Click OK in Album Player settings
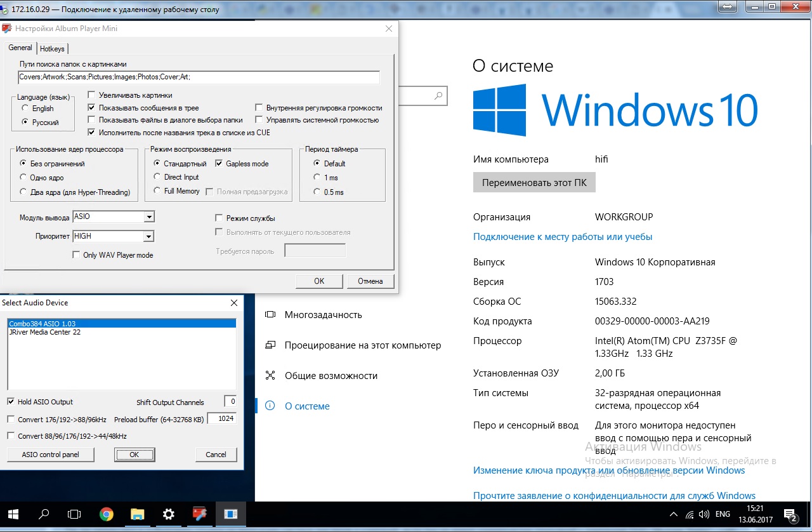 [x=319, y=281]
